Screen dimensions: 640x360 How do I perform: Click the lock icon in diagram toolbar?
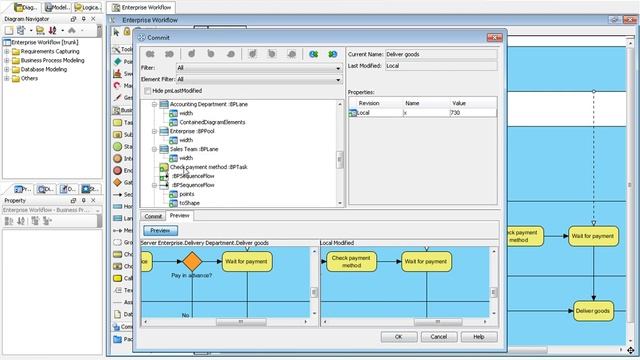[x=127, y=31]
